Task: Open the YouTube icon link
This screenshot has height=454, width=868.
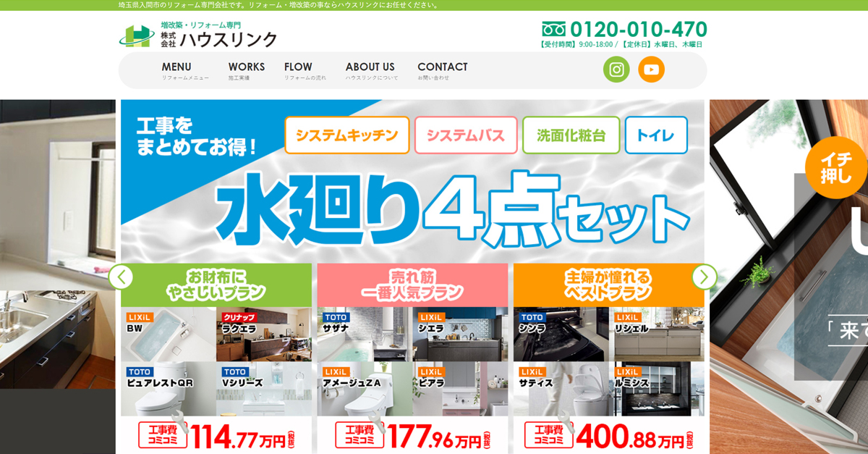Action: (x=651, y=70)
